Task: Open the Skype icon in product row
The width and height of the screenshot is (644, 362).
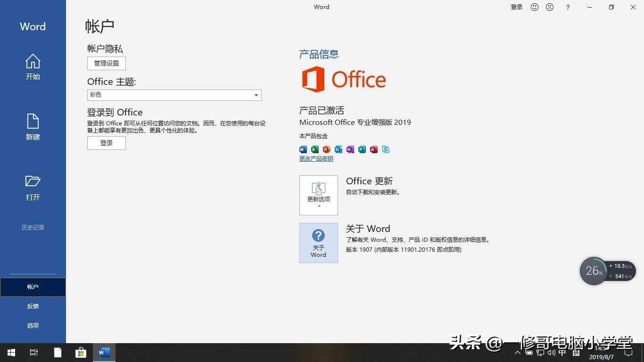Action: pyautogui.click(x=386, y=149)
